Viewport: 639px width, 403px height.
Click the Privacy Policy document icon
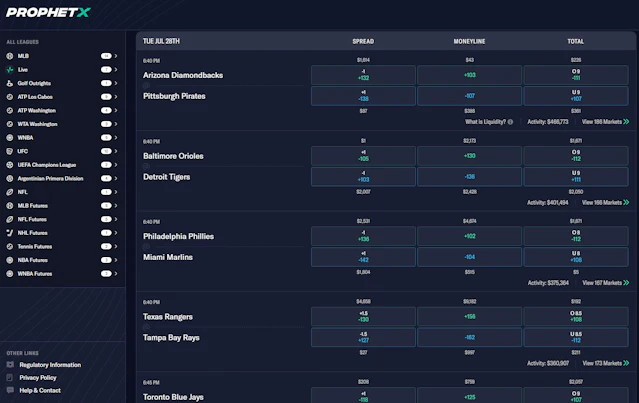[10, 377]
